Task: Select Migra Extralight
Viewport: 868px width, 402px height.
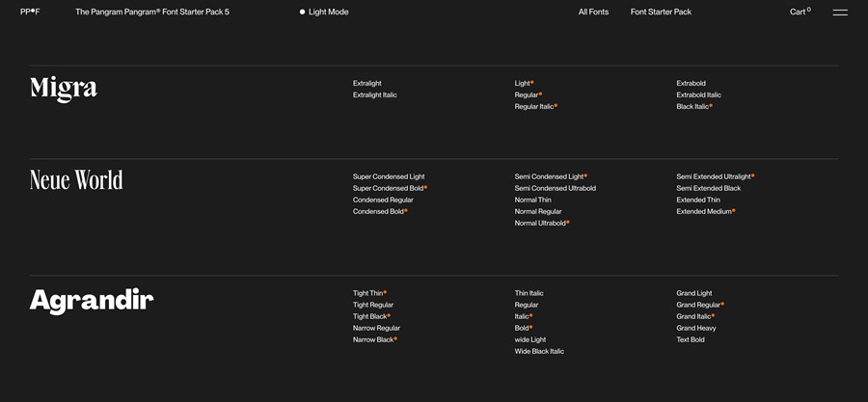Action: click(x=367, y=84)
